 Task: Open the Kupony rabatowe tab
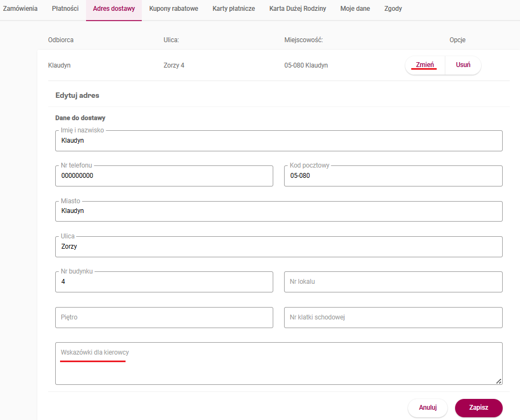click(x=173, y=9)
